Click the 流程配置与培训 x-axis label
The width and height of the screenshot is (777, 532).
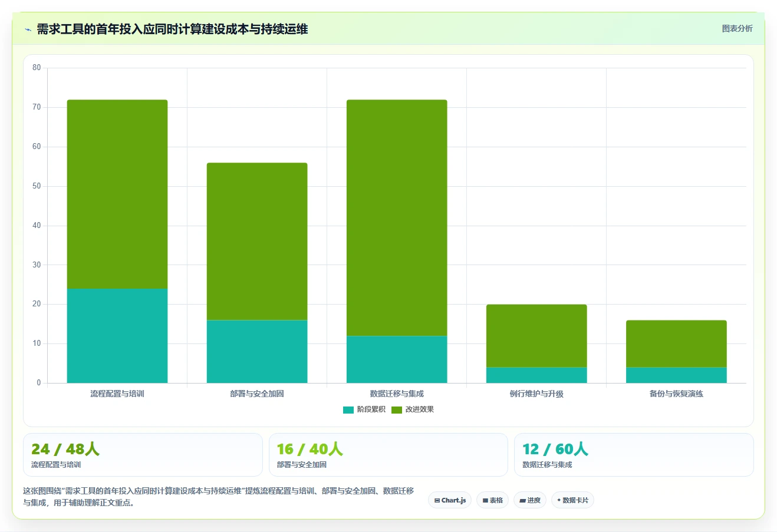(x=117, y=394)
